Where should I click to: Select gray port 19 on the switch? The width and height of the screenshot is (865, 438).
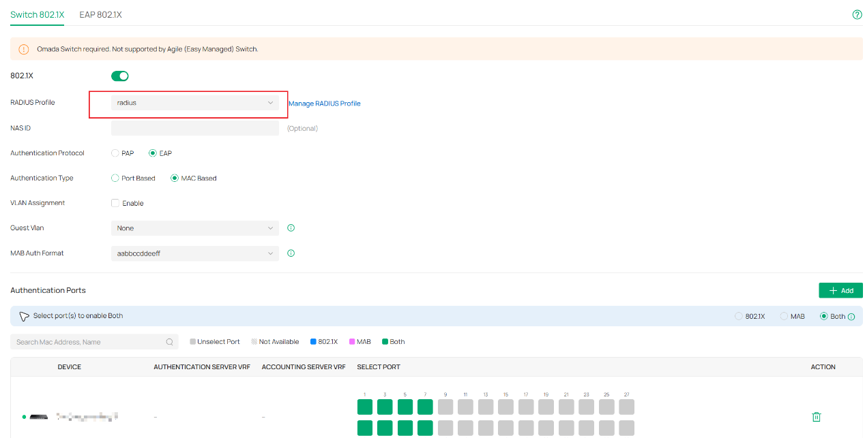[x=546, y=407]
